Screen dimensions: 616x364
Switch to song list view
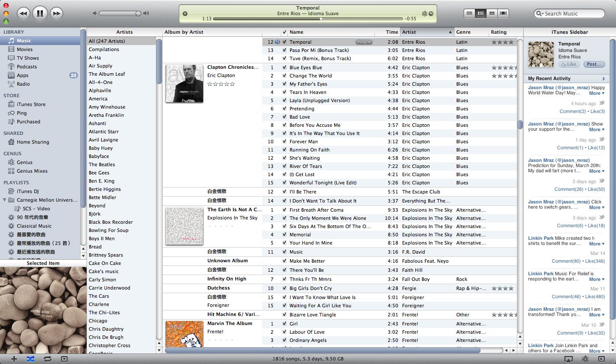(x=469, y=13)
